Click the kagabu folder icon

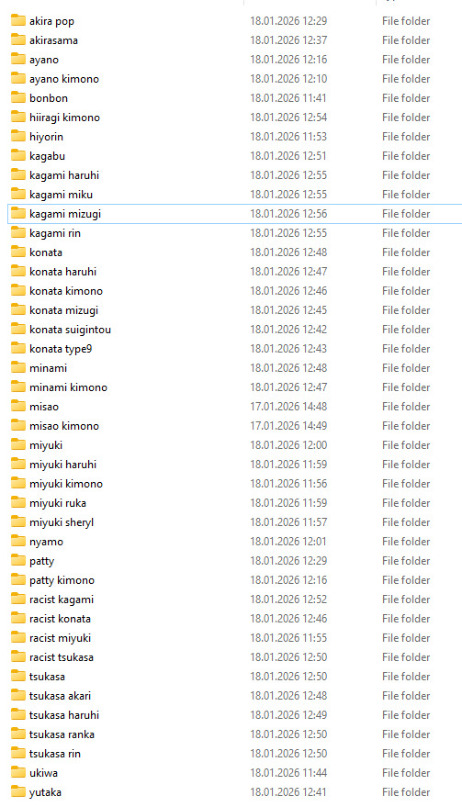pyautogui.click(x=18, y=155)
